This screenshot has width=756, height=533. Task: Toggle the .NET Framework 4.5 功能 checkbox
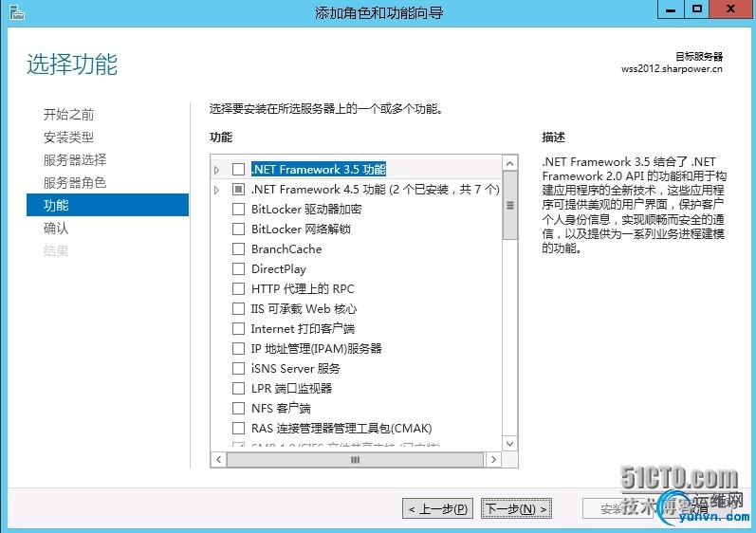(x=238, y=189)
